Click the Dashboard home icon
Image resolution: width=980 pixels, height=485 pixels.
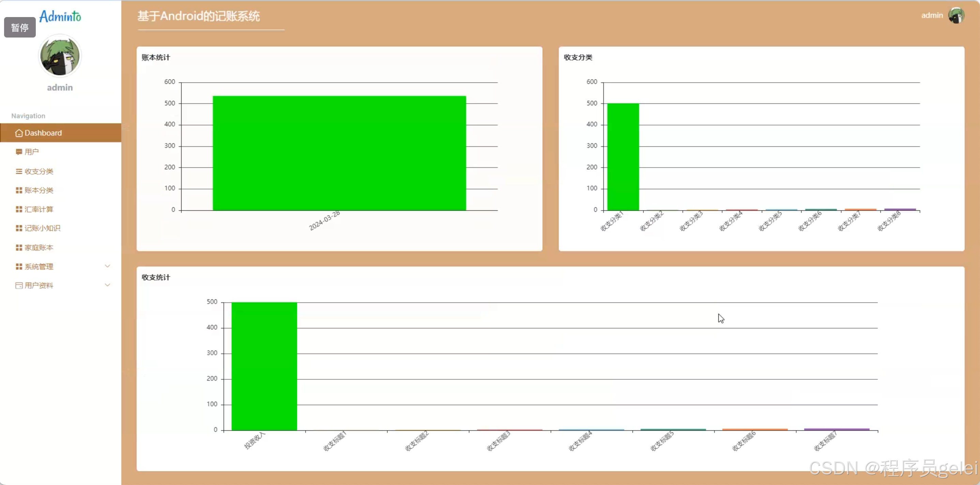[x=19, y=133]
